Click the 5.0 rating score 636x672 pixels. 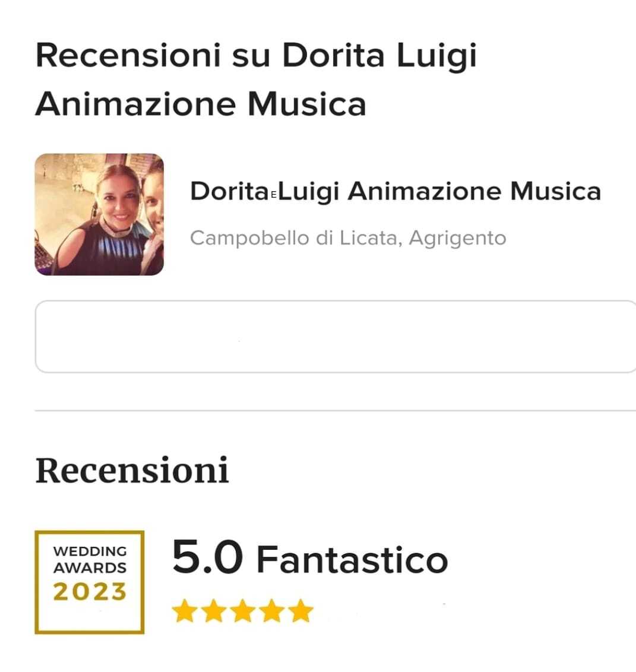pyautogui.click(x=207, y=558)
